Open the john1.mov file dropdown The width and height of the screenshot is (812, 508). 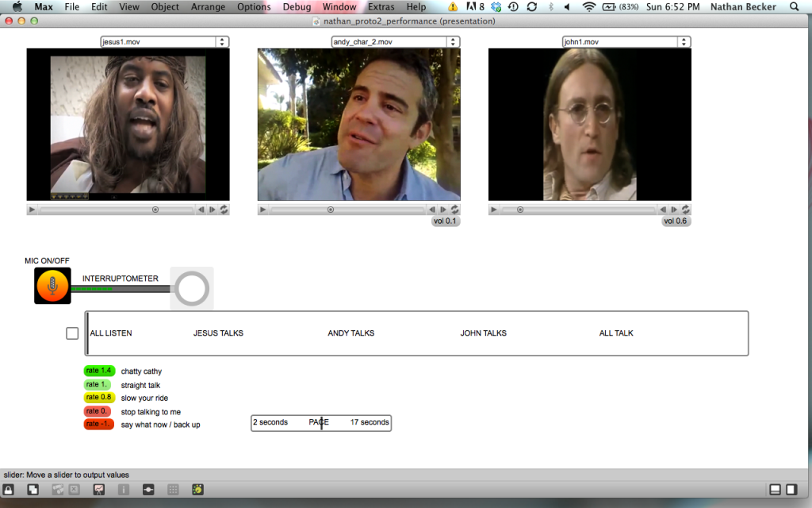tap(626, 42)
